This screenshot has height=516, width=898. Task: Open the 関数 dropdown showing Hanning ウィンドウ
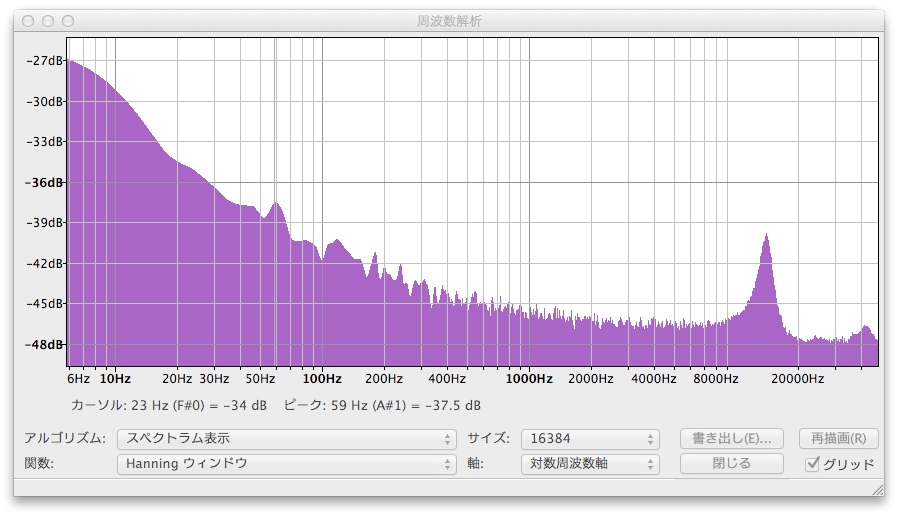tap(286, 464)
